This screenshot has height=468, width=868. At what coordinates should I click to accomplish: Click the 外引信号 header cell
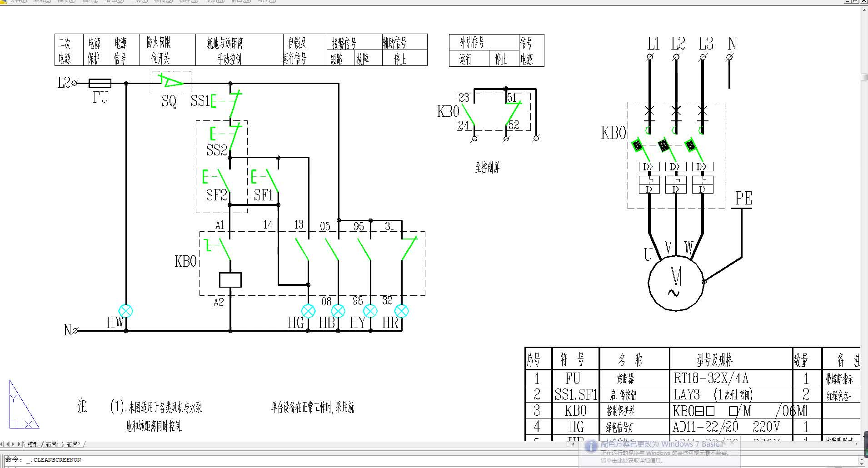tap(484, 42)
